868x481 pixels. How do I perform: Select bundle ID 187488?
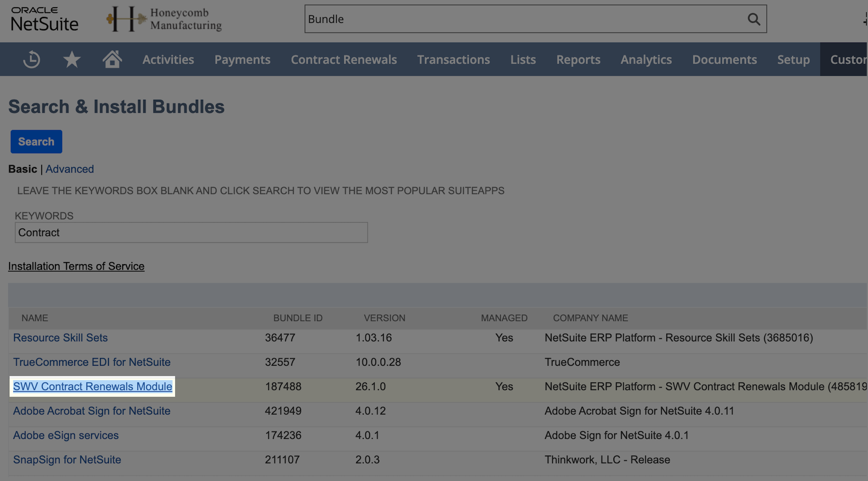283,386
